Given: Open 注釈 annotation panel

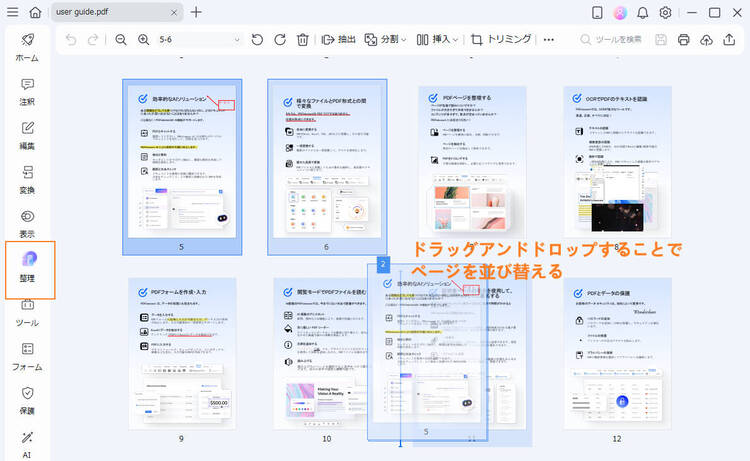Looking at the screenshot, I should 27,92.
